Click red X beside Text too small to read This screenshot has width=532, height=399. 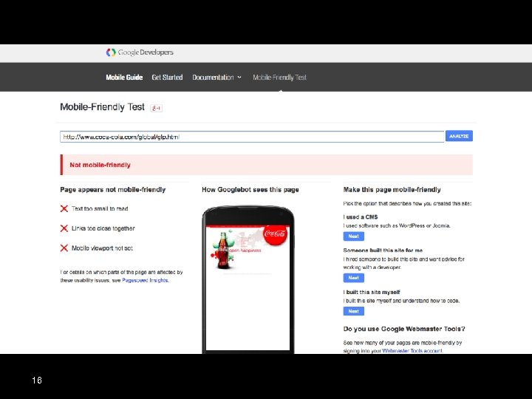click(64, 208)
